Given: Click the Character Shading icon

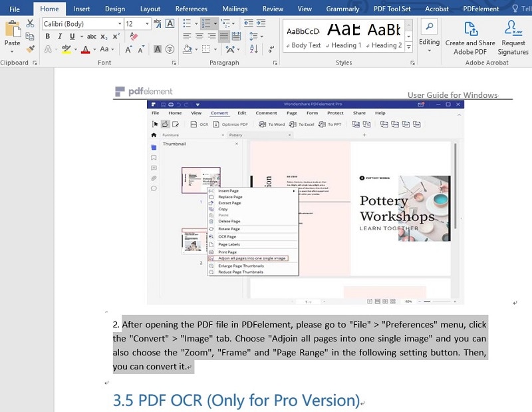Looking at the screenshot, I should point(158,49).
